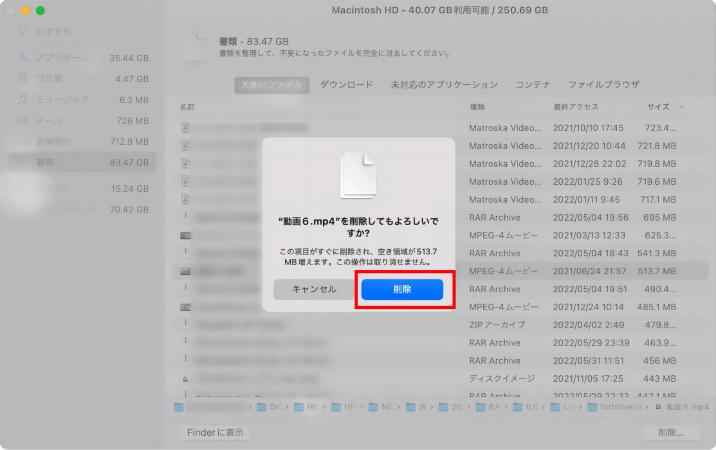Image resolution: width=716 pixels, height=450 pixels.
Task: Select the ZIP アーカイブ row dated 2022/04/02 2:49
Action: click(x=441, y=325)
